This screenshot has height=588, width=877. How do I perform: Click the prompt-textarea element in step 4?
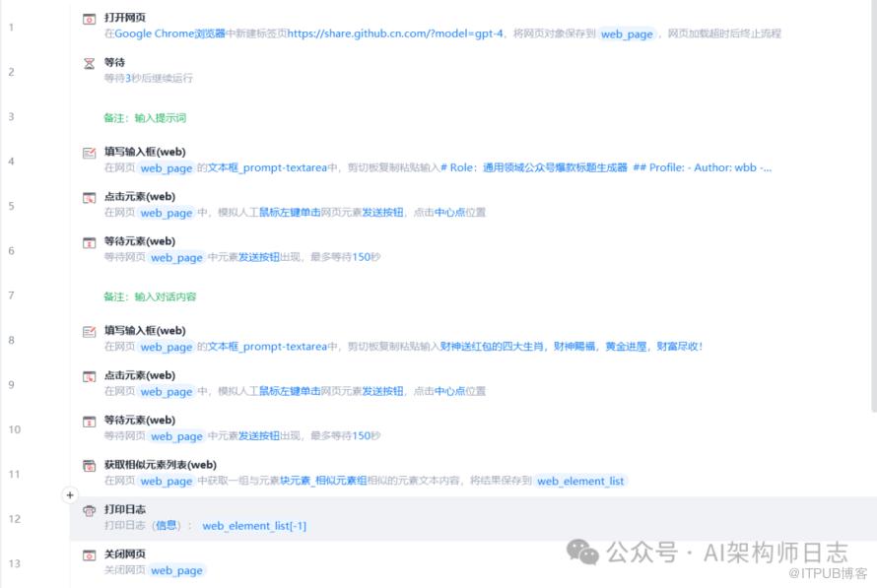267,167
